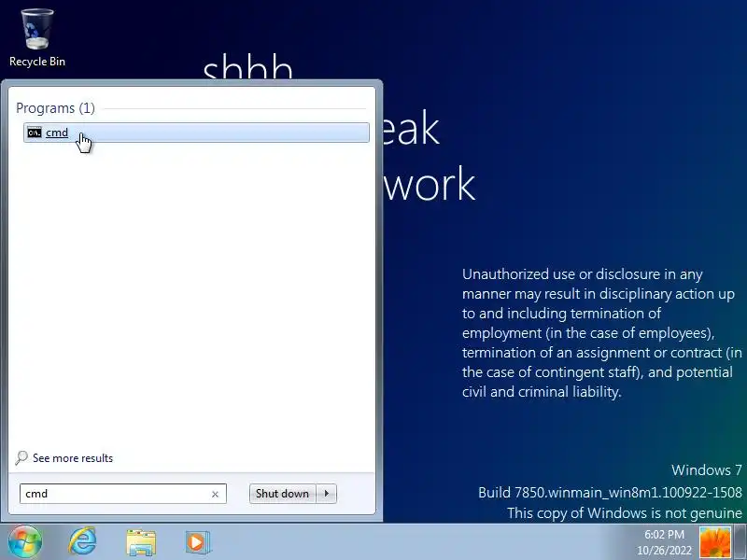Launch Windows Media Player from taskbar
The image size is (747, 560).
[x=198, y=542]
